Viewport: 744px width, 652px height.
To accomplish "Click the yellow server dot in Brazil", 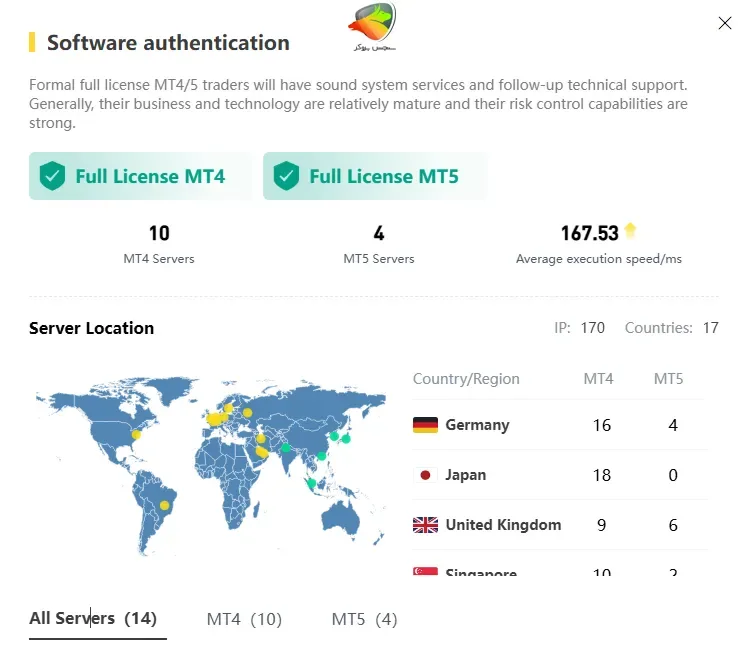I will pos(164,505).
